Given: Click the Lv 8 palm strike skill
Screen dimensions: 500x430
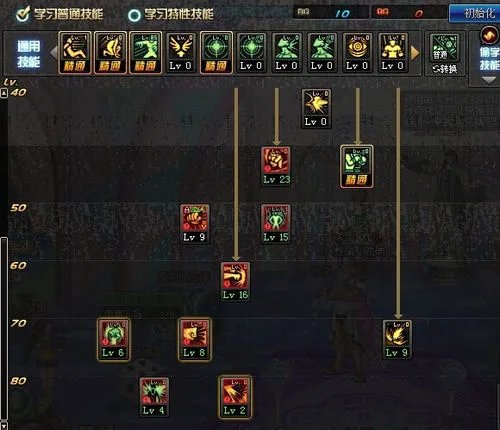Looking at the screenshot, I should tap(195, 339).
